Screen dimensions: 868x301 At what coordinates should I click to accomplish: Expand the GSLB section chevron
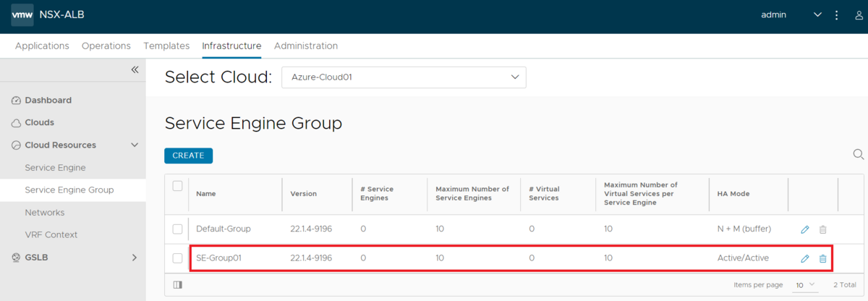135,258
